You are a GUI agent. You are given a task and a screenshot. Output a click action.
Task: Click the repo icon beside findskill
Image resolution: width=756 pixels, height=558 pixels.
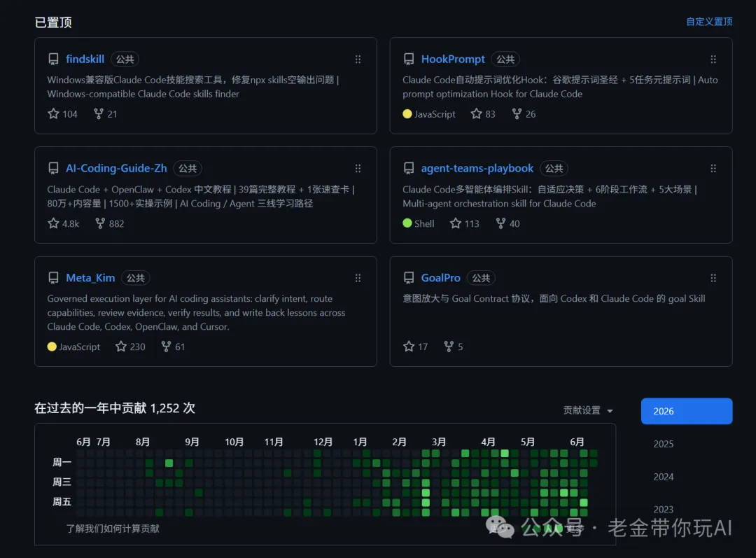click(x=53, y=59)
